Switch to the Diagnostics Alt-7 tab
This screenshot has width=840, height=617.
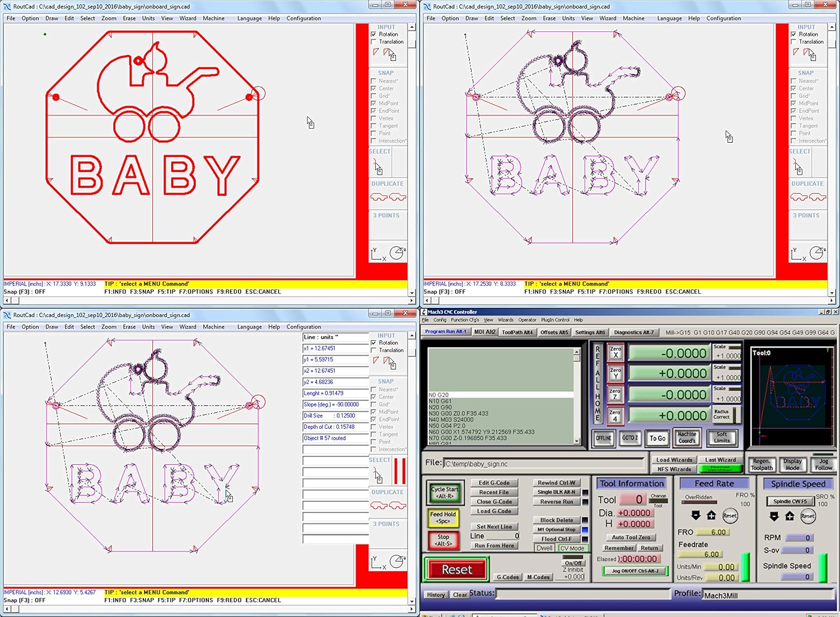634,332
